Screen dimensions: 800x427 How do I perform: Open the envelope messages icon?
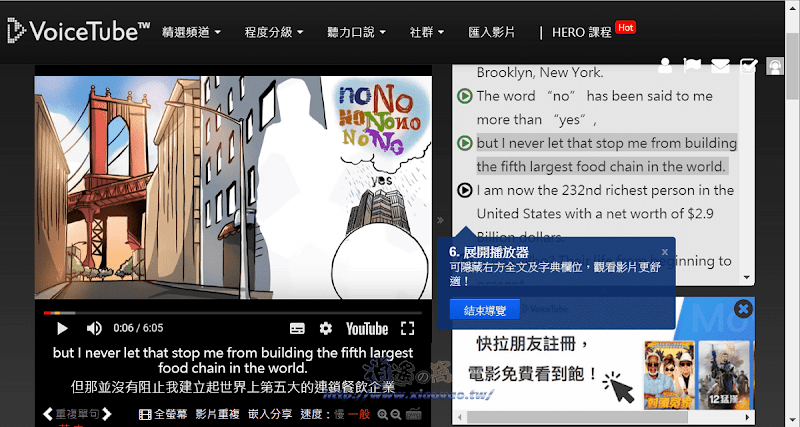720,66
